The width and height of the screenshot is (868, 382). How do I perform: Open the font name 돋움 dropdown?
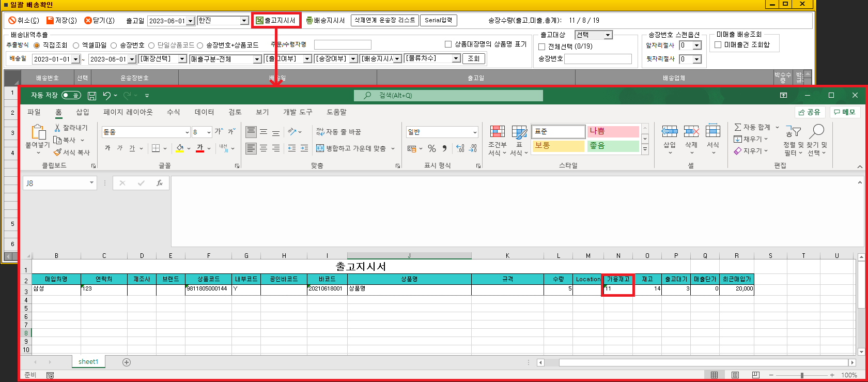tap(187, 132)
